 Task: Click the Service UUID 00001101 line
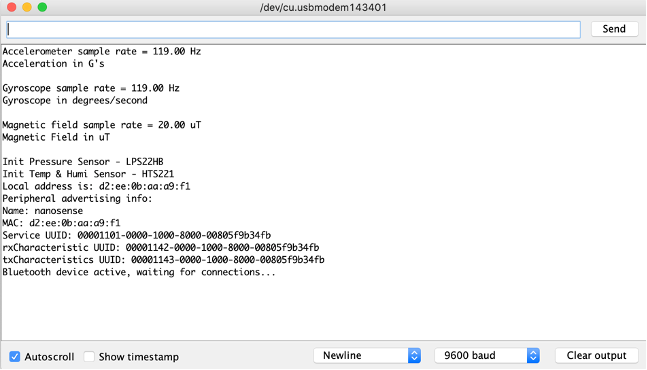(137, 235)
